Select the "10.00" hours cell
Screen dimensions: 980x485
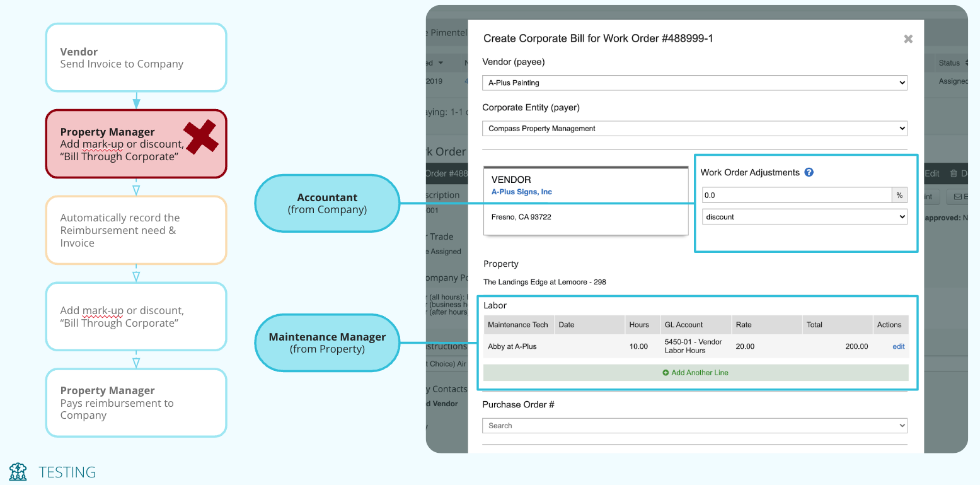click(639, 346)
